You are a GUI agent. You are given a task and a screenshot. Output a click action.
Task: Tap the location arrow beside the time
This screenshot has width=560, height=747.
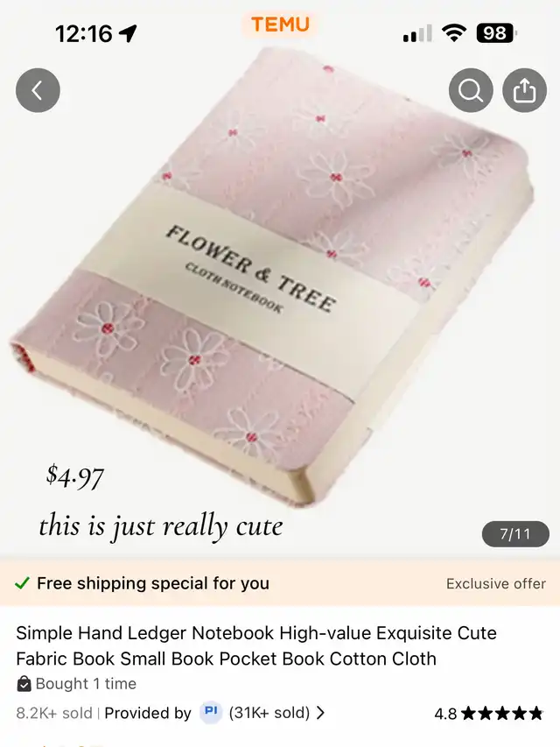(128, 33)
